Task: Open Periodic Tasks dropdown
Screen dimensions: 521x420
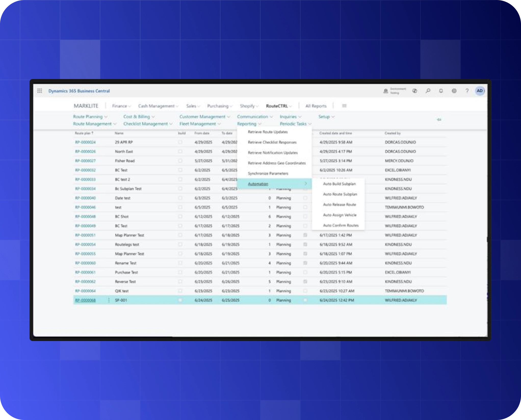Action: pos(296,124)
